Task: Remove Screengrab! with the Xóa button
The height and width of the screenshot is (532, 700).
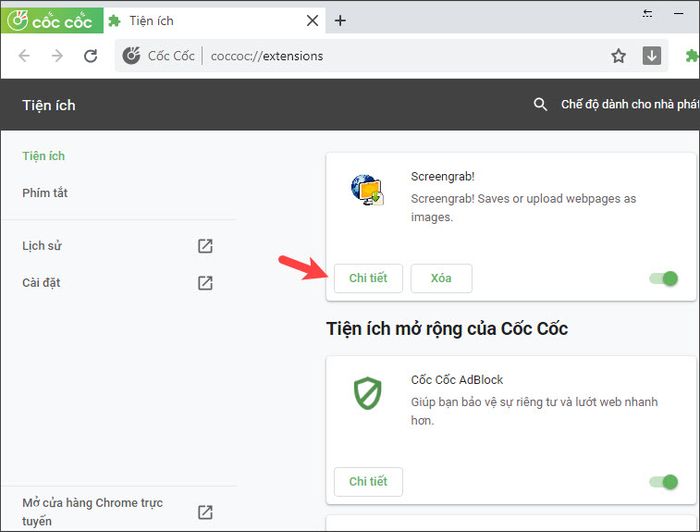Action: pos(441,278)
